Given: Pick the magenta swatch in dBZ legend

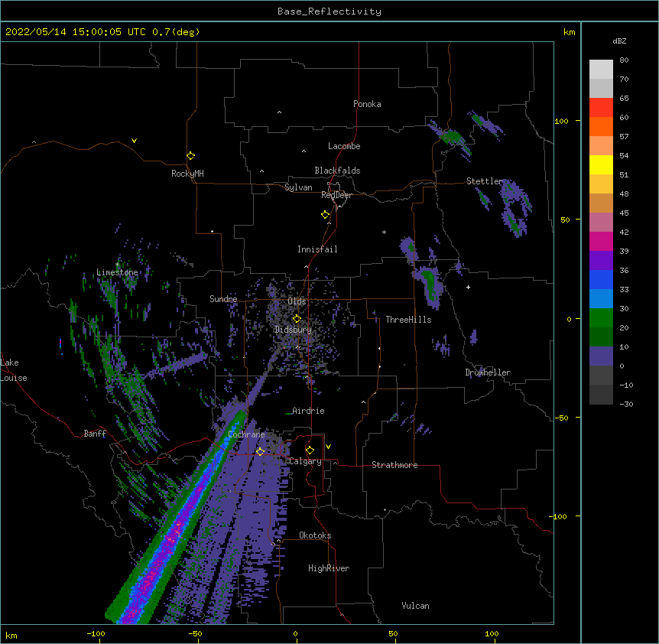Looking at the screenshot, I should [x=601, y=241].
